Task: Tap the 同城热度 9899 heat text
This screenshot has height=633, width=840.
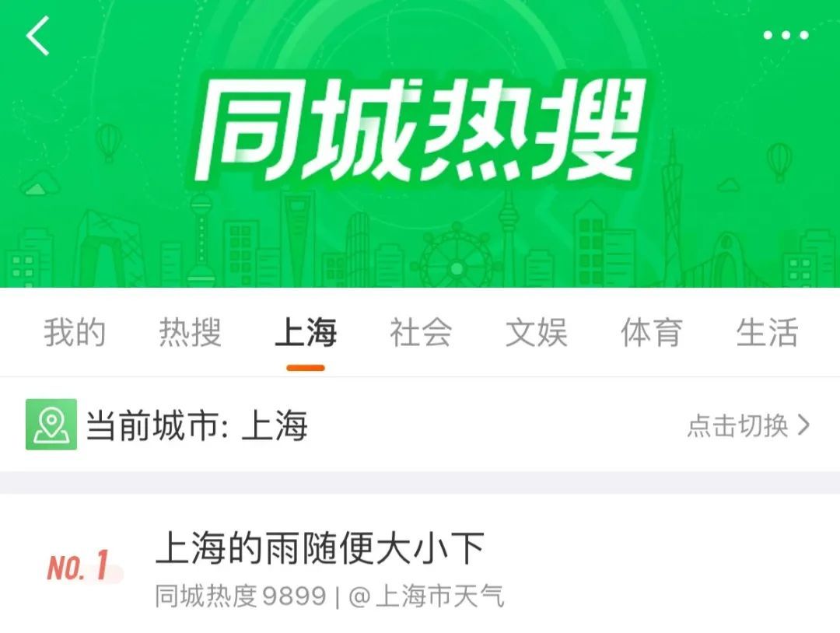Action: tap(240, 596)
